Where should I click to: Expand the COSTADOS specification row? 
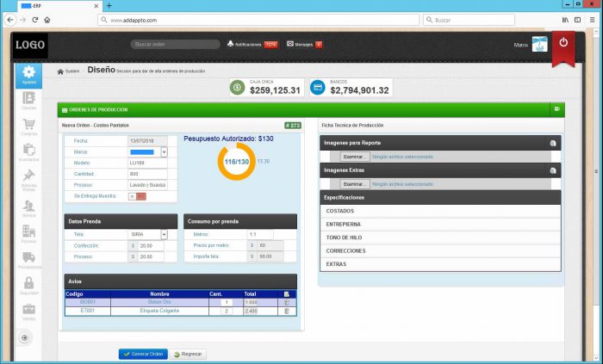pyautogui.click(x=439, y=211)
